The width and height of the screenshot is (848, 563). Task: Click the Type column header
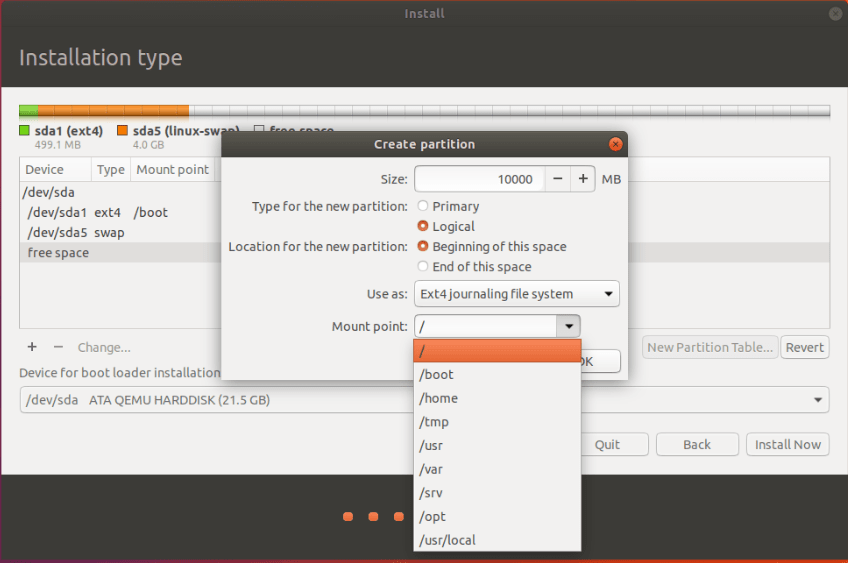pyautogui.click(x=110, y=169)
